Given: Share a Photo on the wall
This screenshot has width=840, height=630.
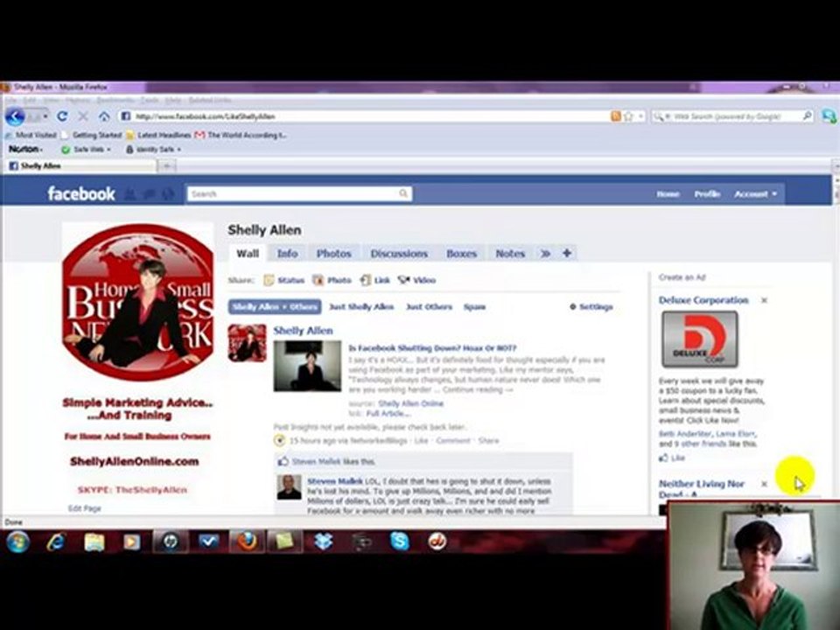Looking at the screenshot, I should (x=332, y=280).
